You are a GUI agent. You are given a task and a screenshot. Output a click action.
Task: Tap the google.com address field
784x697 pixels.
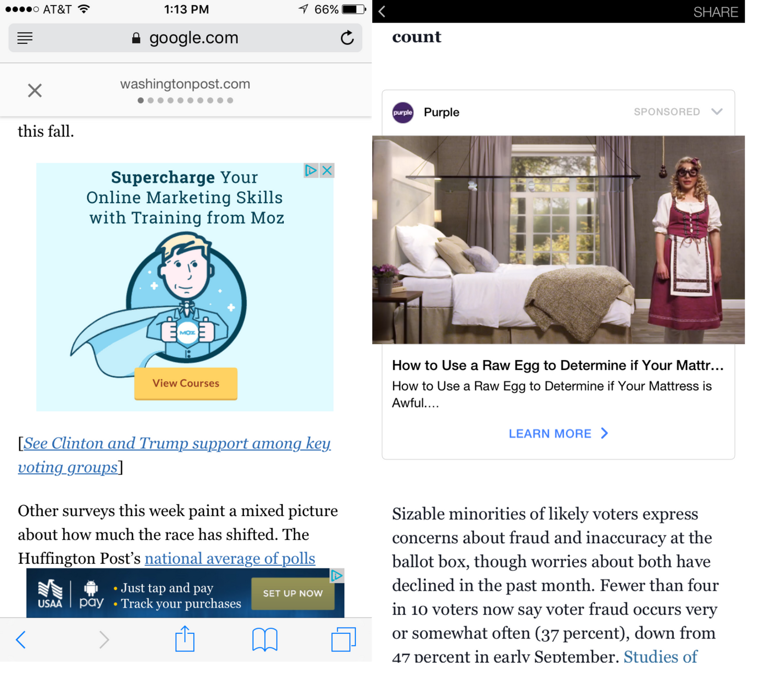pyautogui.click(x=185, y=38)
